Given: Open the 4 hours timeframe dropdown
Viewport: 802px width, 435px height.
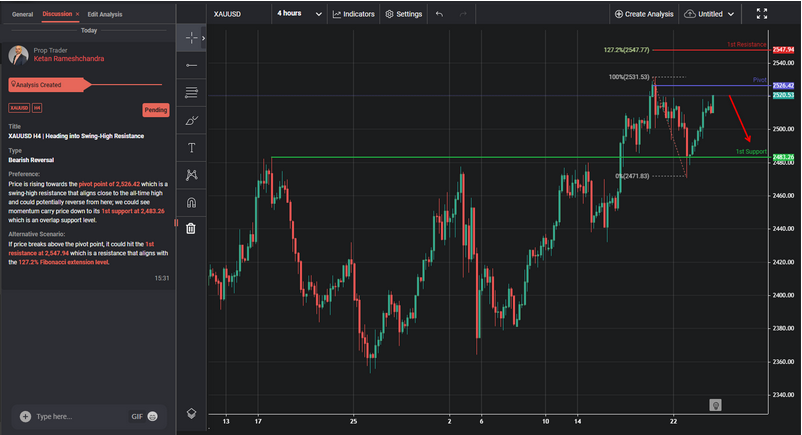Looking at the screenshot, I should (299, 14).
